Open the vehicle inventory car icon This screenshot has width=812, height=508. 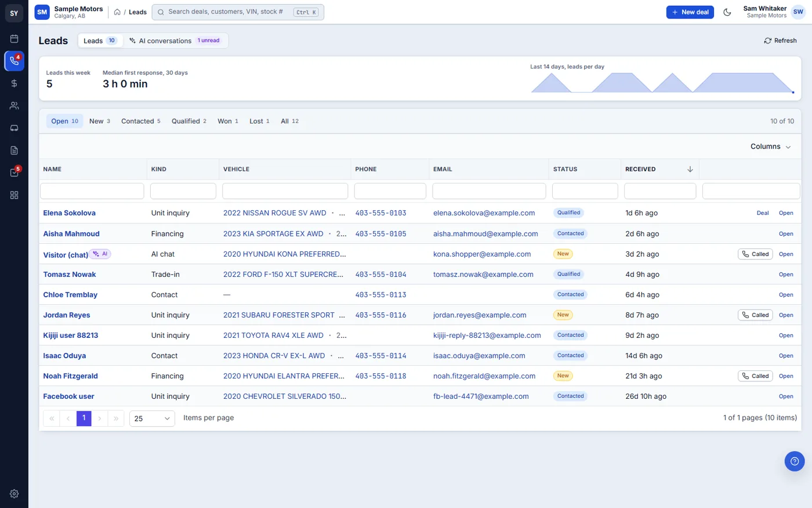[x=14, y=128]
